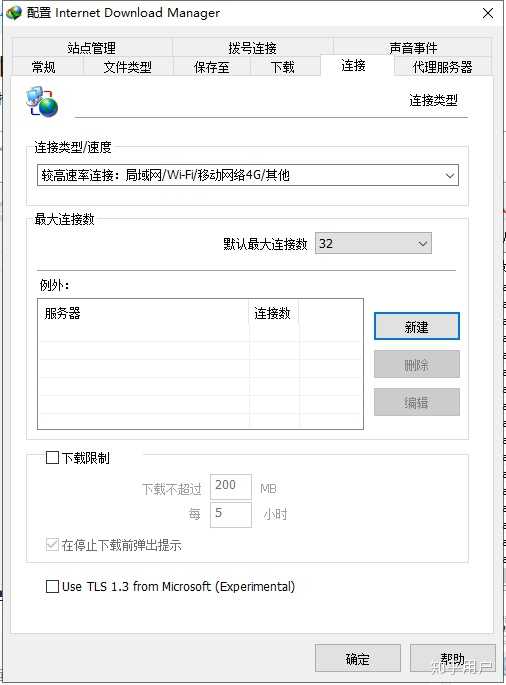The image size is (506, 685).
Task: Switch to the 常规 tab
Action: (44, 67)
